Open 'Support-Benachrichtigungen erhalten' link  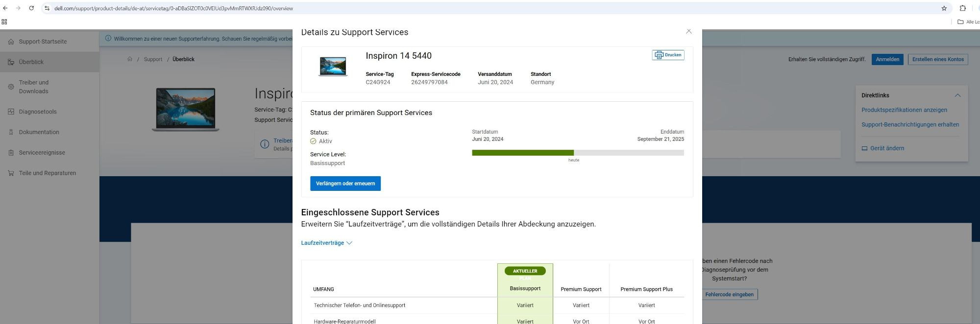tap(910, 125)
